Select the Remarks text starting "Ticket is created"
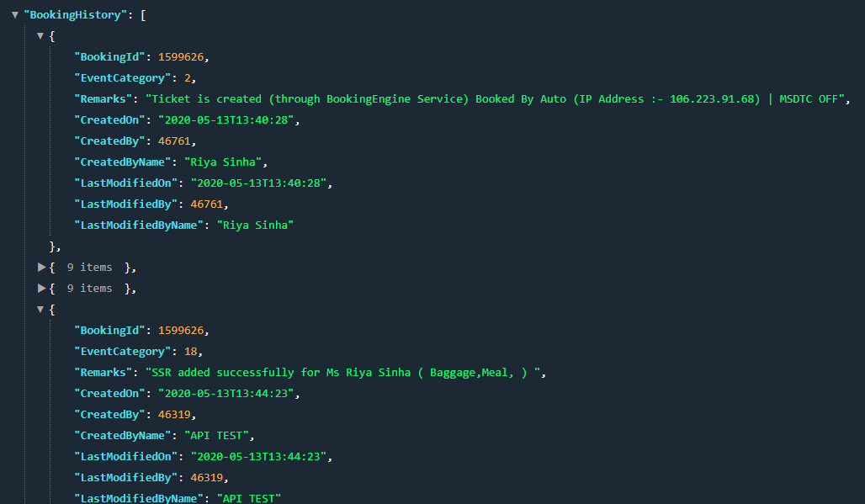Viewport: 865px width, 504px height. click(496, 99)
